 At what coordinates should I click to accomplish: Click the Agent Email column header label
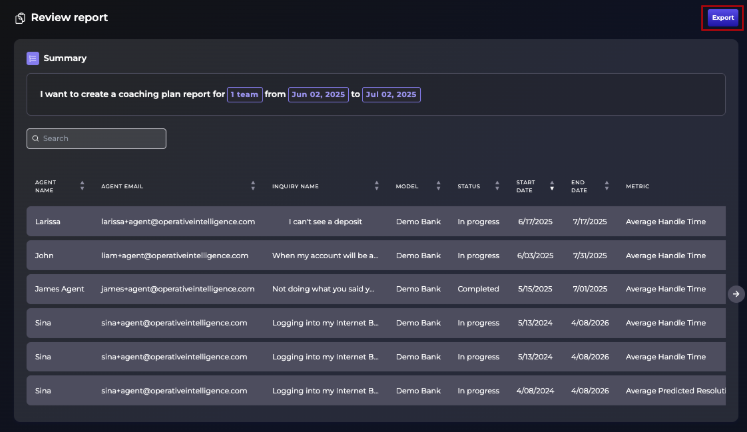click(x=122, y=186)
